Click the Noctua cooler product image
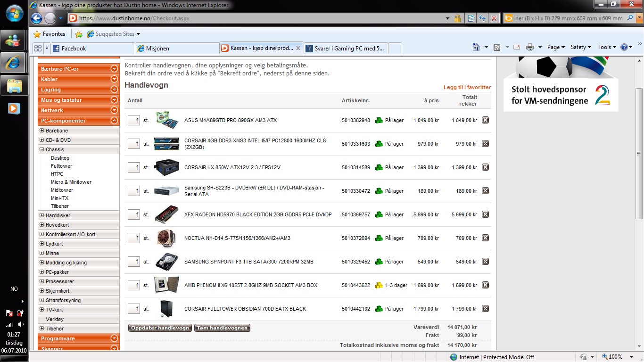 166,238
